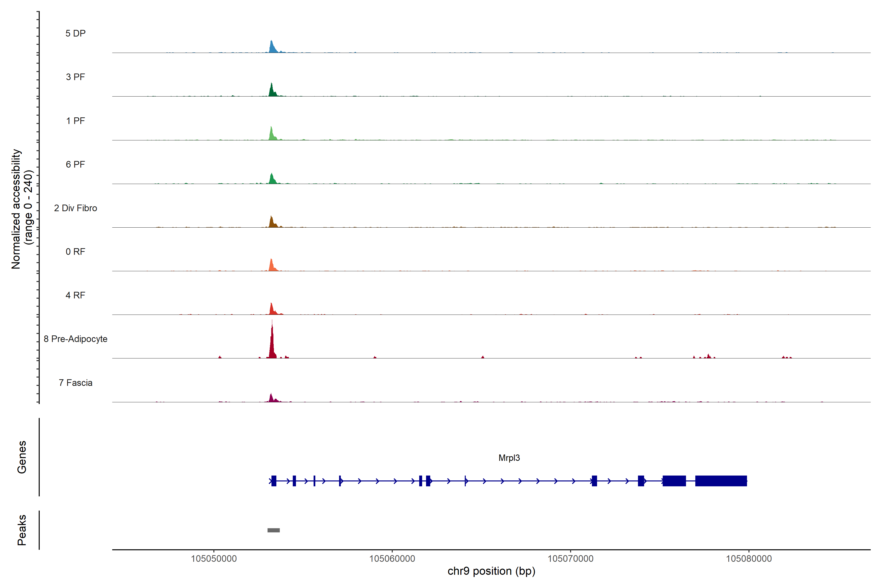
Task: Click the 4 RF track label
Action: (x=75, y=295)
